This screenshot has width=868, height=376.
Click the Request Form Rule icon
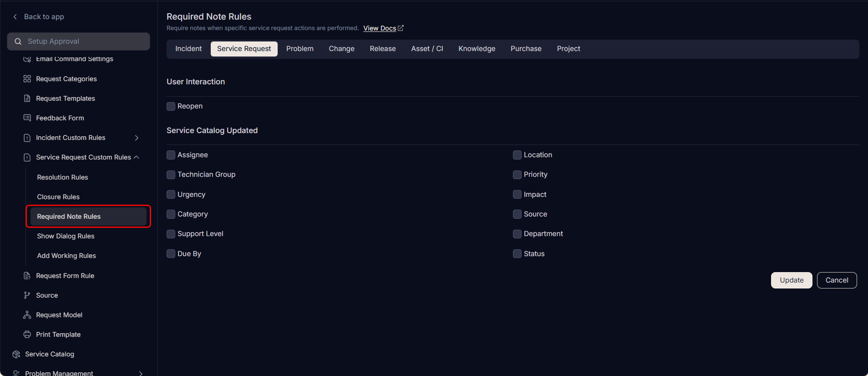[x=27, y=276]
